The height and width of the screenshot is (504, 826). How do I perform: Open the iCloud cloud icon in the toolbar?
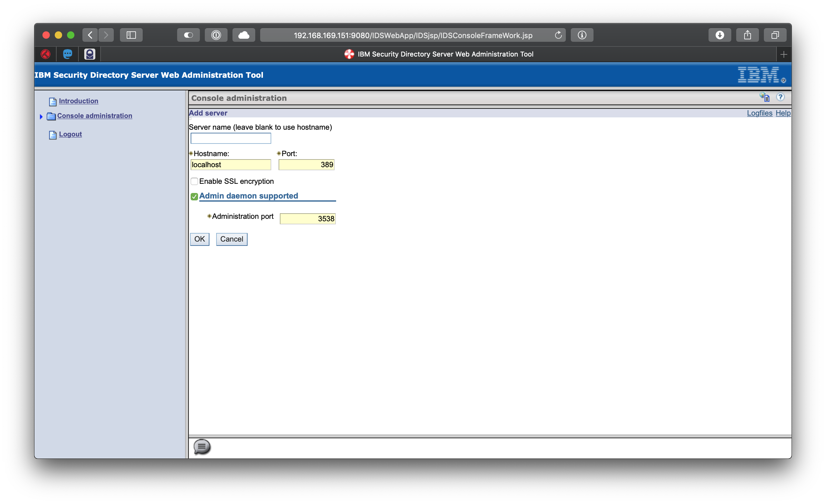point(243,35)
